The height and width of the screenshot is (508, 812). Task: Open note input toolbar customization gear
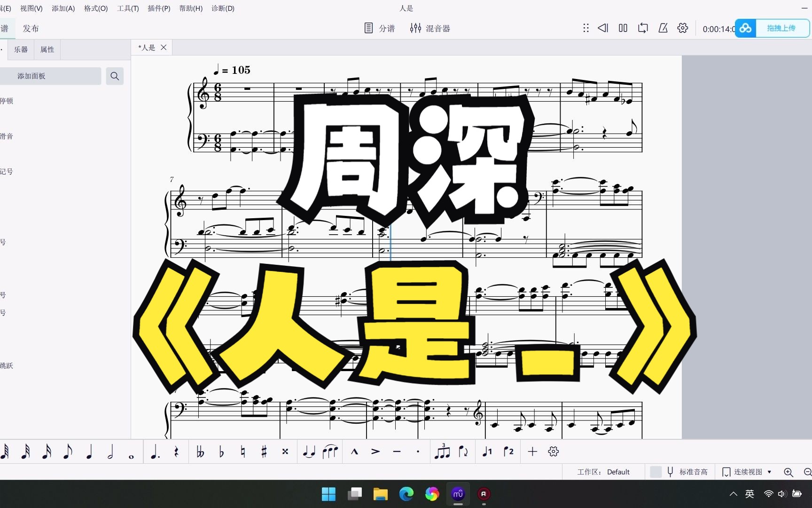tap(554, 452)
